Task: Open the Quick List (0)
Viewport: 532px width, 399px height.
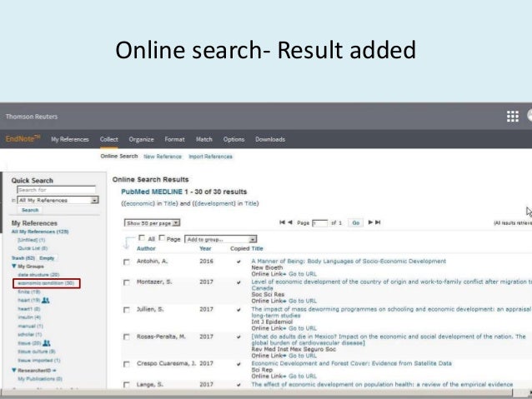Action: pyautogui.click(x=33, y=248)
